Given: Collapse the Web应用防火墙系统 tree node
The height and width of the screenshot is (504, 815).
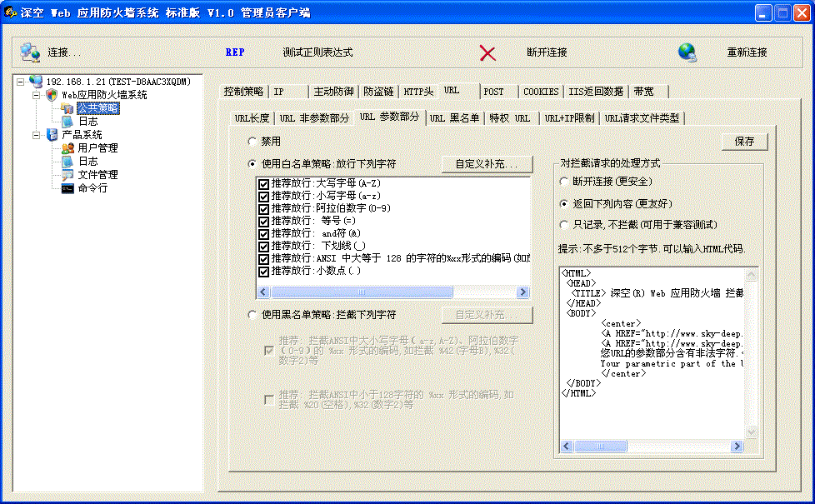Looking at the screenshot, I should click(x=36, y=95).
